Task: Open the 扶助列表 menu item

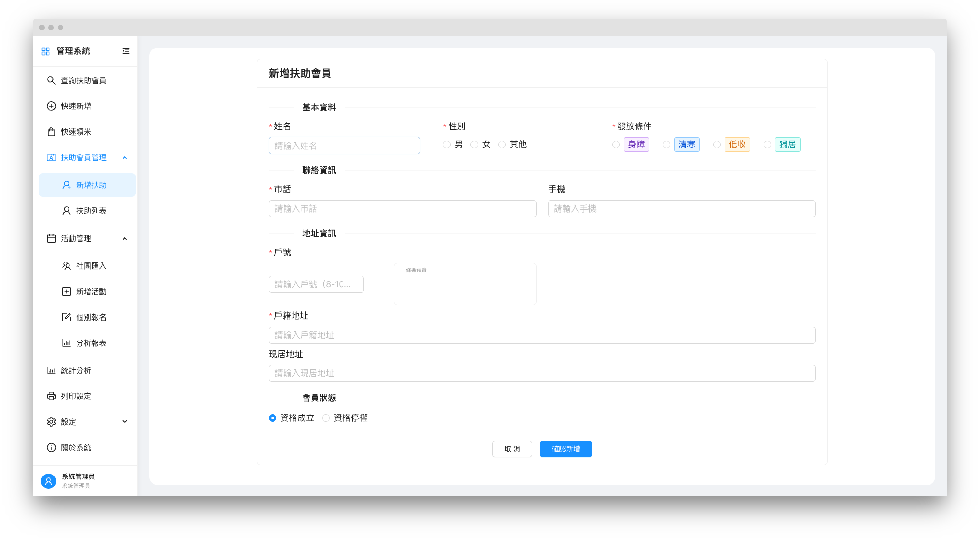Action: pyautogui.click(x=91, y=211)
